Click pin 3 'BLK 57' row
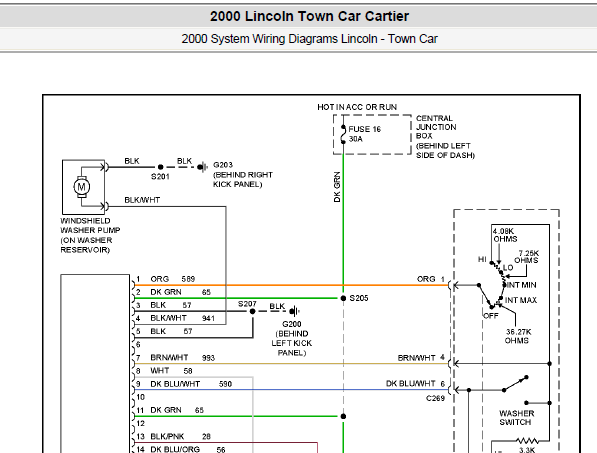597x453 pixels. point(164,305)
